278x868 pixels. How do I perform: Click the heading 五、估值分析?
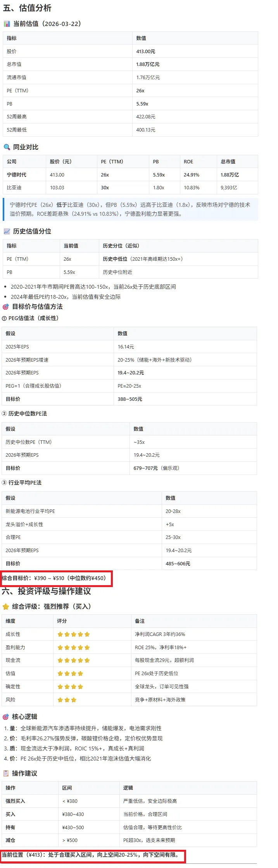point(27,8)
